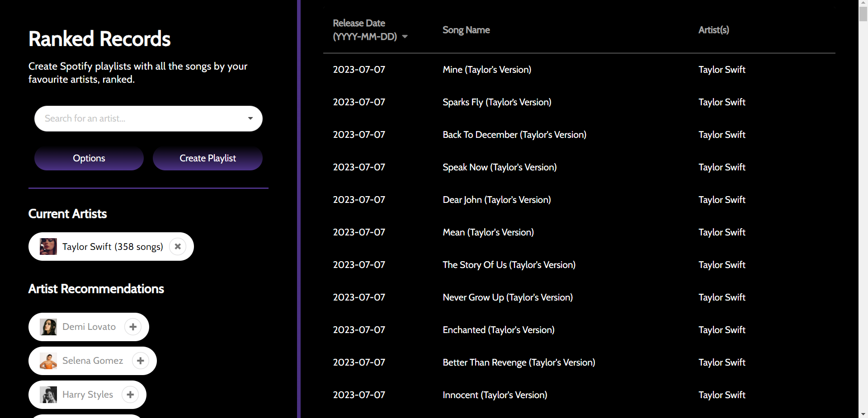Sort by Artist(s) column header
This screenshot has width=868, height=418.
pos(713,30)
